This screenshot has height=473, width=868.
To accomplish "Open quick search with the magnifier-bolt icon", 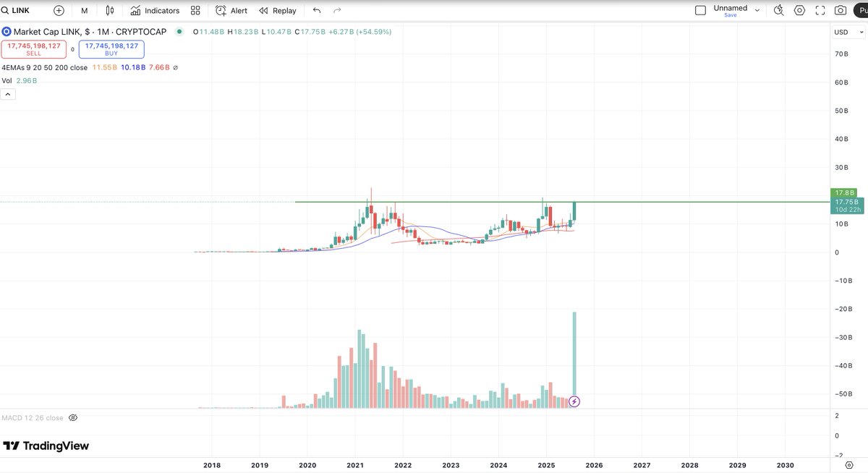I will [778, 10].
